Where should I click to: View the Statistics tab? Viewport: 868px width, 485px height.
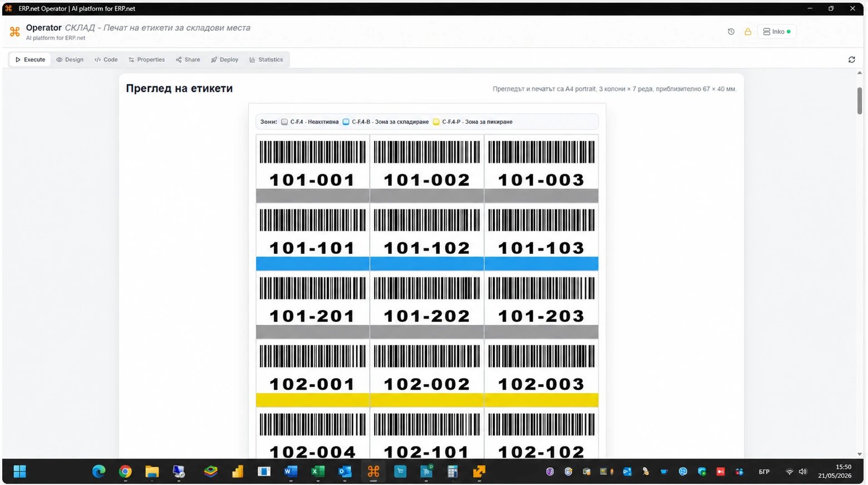click(266, 60)
